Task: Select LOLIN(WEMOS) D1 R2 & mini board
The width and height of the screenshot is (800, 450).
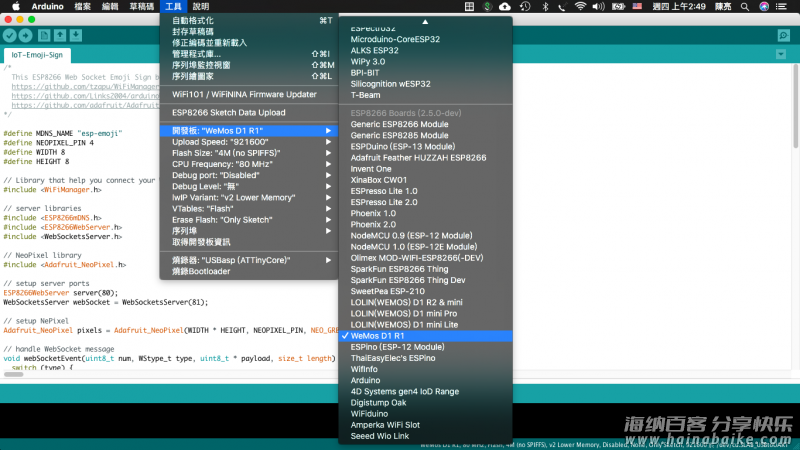Action: click(x=426, y=303)
